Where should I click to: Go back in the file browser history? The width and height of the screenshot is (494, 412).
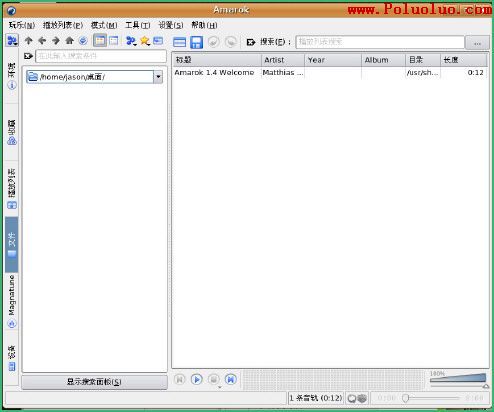pos(42,41)
